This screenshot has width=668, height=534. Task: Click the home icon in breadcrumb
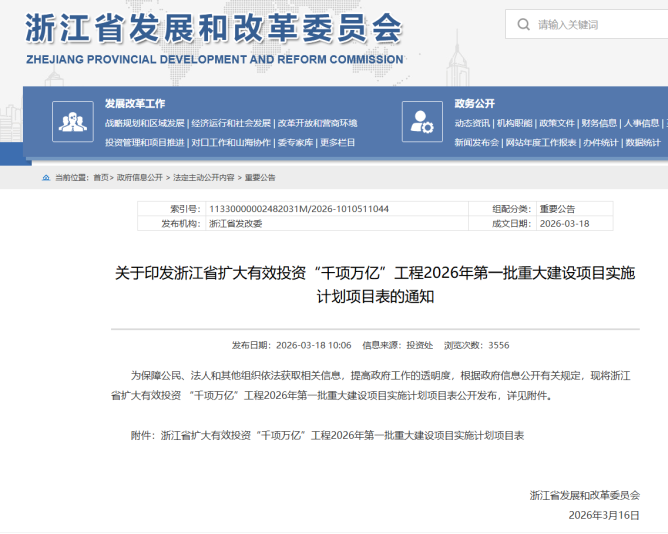tap(46, 177)
